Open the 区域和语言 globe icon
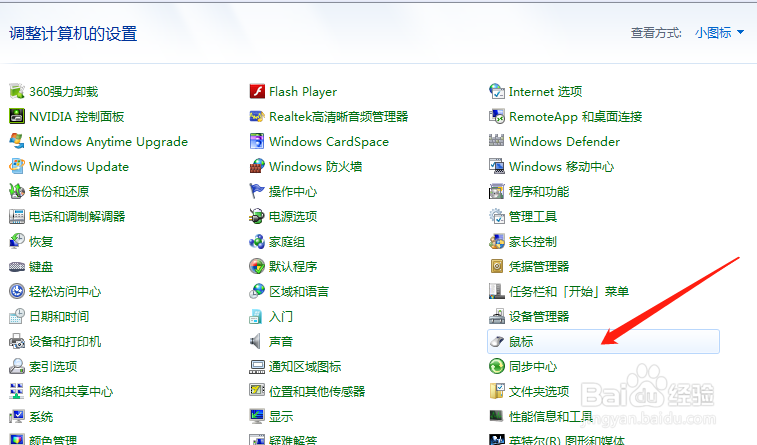The image size is (757, 445). click(x=257, y=292)
